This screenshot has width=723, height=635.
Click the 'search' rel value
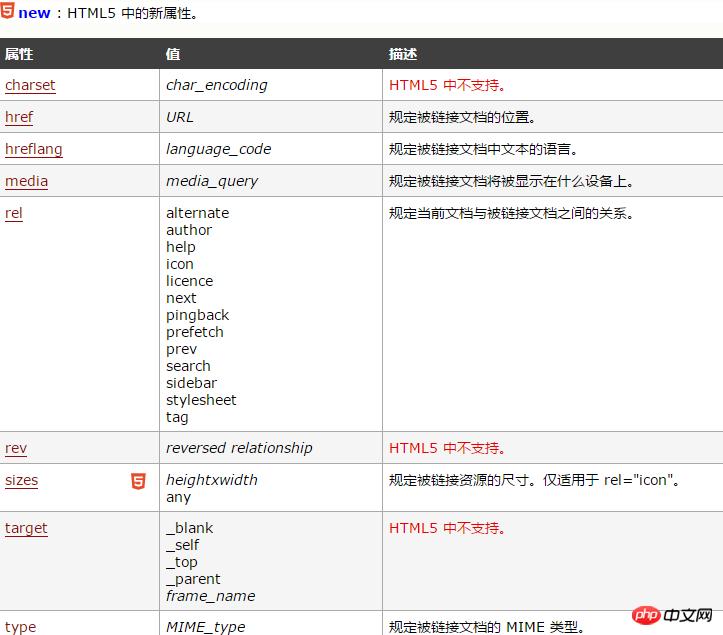point(188,366)
